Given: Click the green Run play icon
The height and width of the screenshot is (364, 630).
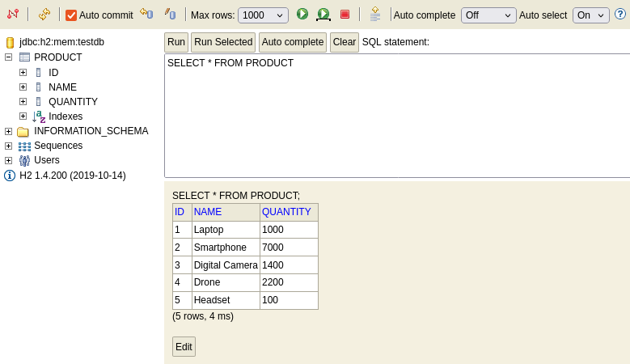Looking at the screenshot, I should pos(302,14).
